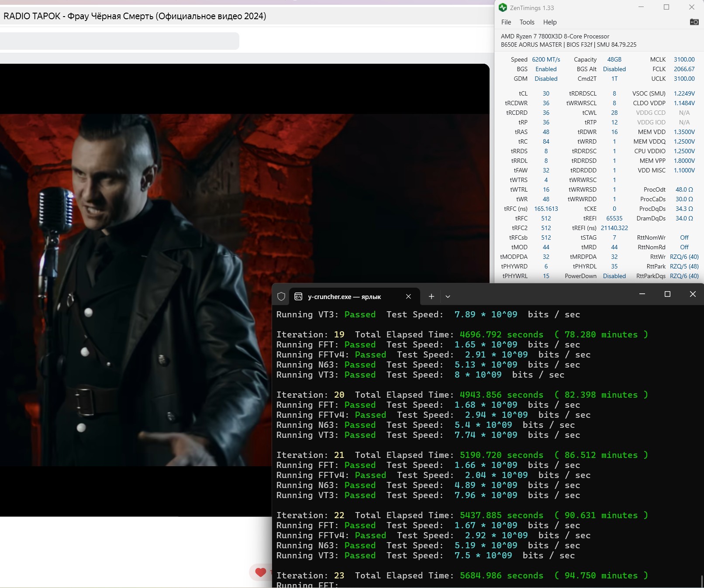Click the '94.750 minutes' text in terminal

click(601, 575)
